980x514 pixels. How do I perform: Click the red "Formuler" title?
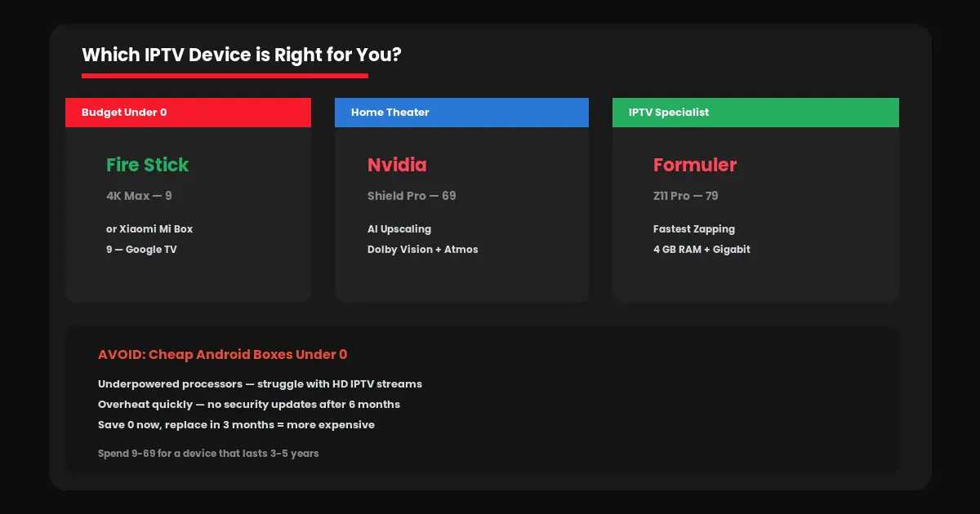tap(695, 165)
